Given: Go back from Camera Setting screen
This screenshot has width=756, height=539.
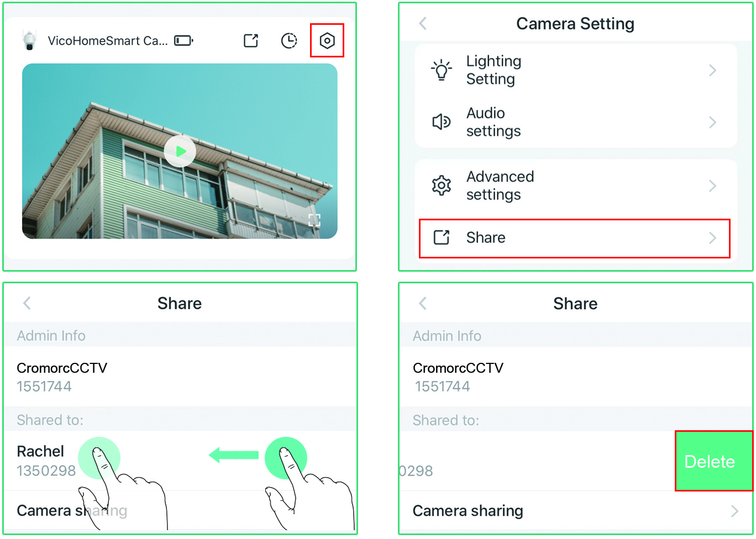Looking at the screenshot, I should coord(423,23).
